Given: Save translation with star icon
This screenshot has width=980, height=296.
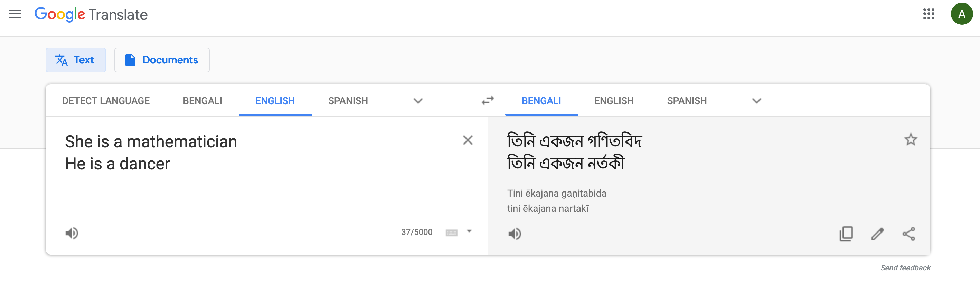Looking at the screenshot, I should 911,139.
